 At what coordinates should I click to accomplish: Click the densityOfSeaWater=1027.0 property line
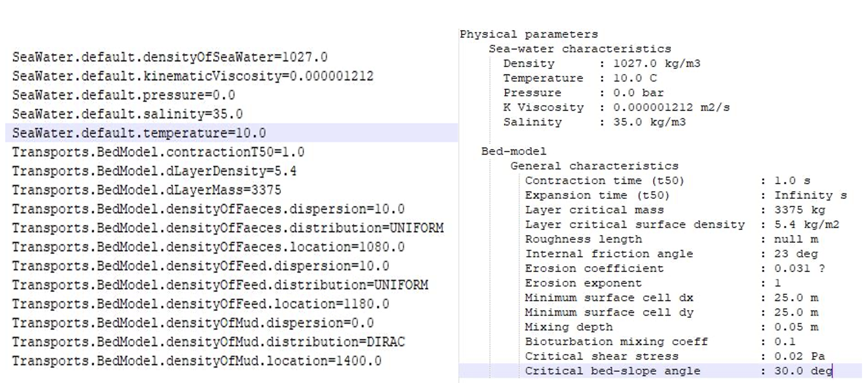(170, 57)
